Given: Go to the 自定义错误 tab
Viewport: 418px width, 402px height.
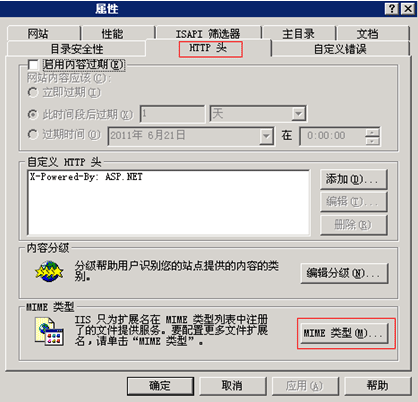Looking at the screenshot, I should pos(340,49).
